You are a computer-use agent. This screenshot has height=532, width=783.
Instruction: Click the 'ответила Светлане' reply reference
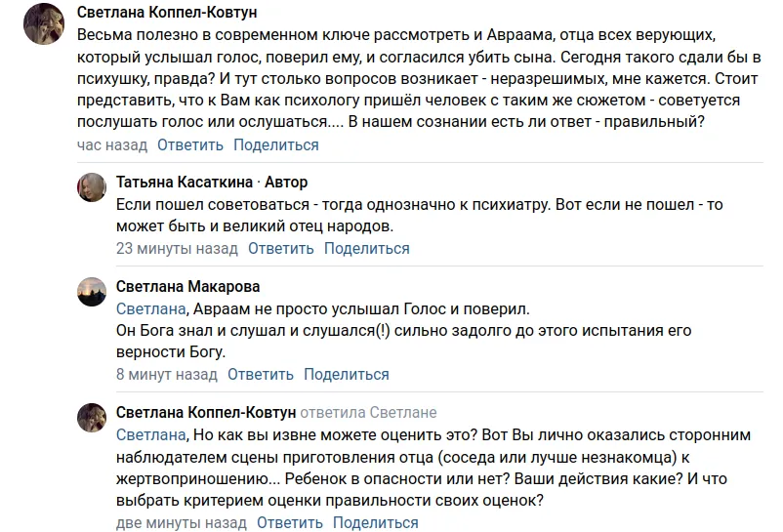coord(368,413)
